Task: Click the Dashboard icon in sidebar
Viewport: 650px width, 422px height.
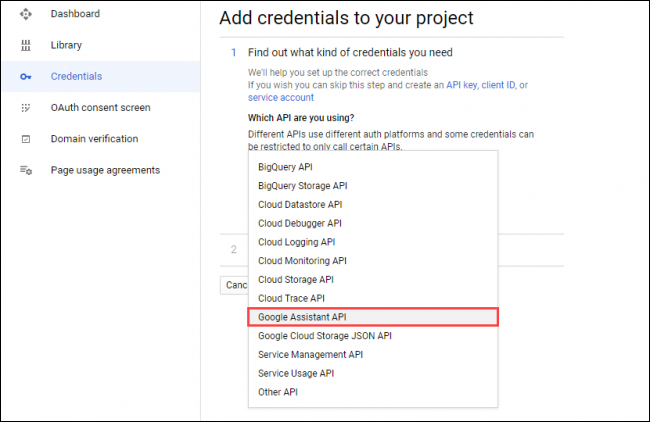Action: pyautogui.click(x=26, y=14)
